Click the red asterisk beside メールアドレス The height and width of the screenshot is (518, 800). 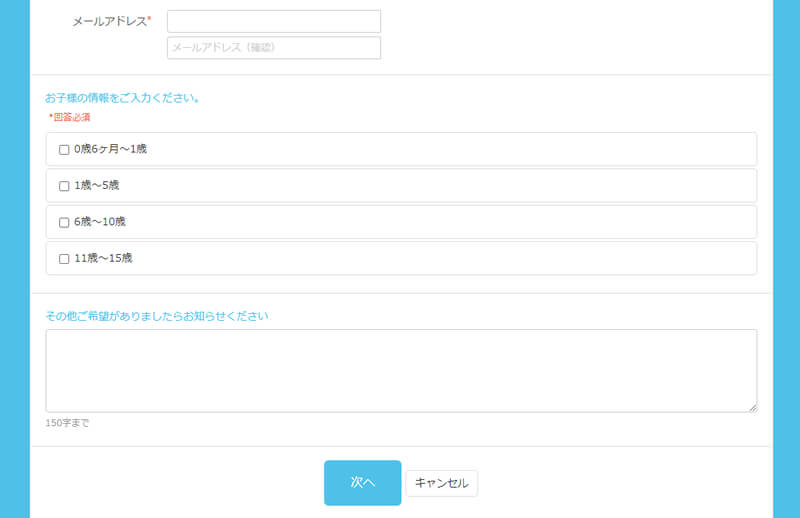pos(149,19)
